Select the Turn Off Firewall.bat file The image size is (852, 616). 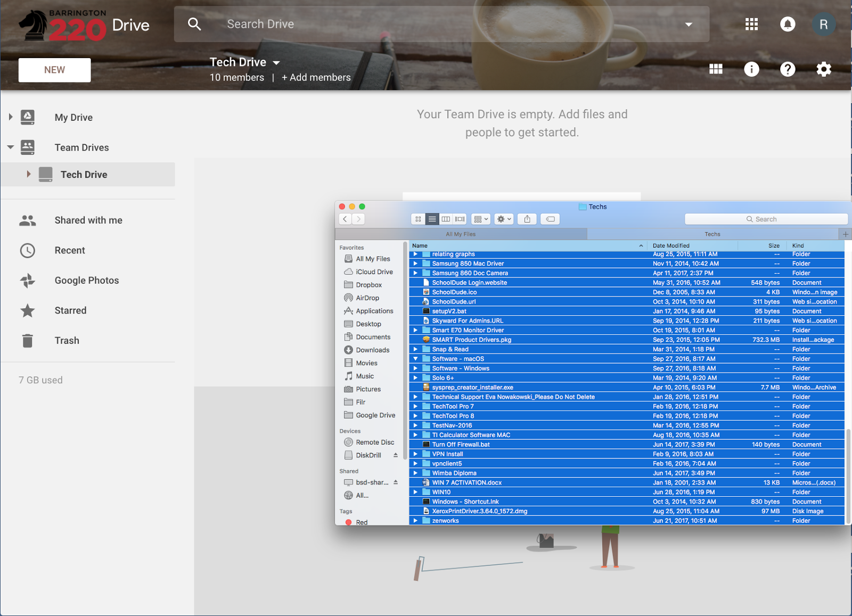[627, 445]
